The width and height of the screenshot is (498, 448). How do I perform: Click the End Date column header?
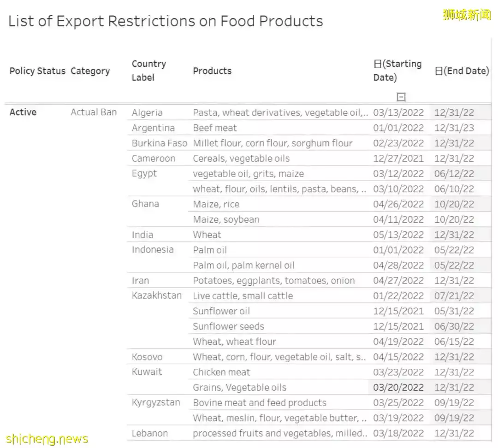pyautogui.click(x=462, y=71)
